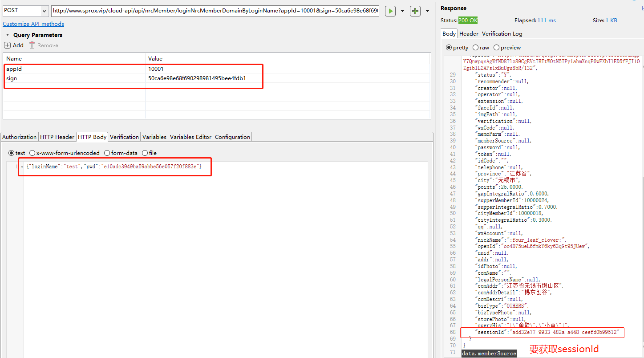The height and width of the screenshot is (358, 644).
Task: Switch to the Authorization tab
Action: (x=20, y=137)
